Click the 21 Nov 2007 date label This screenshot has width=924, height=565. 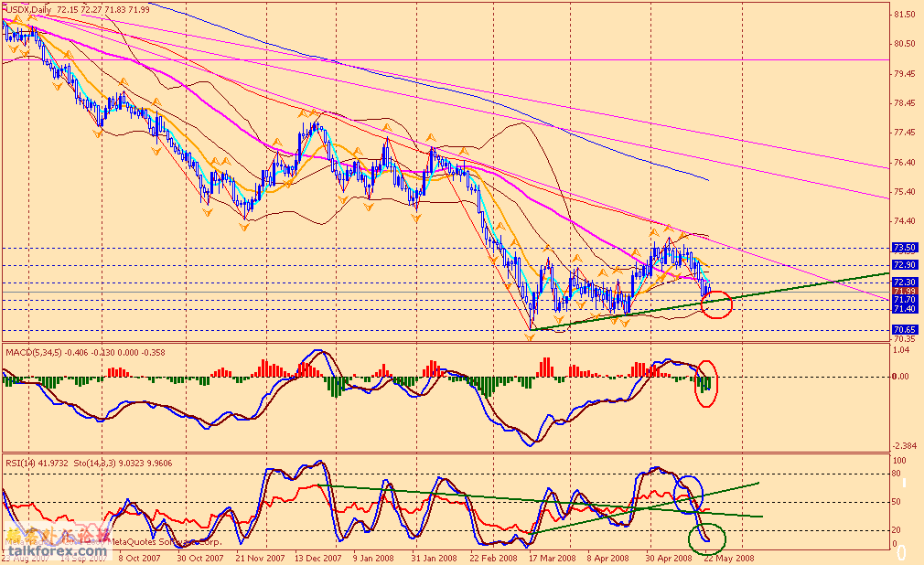click(x=259, y=558)
